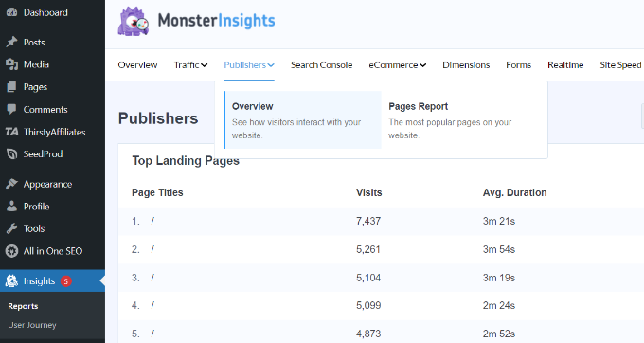Image resolution: width=644 pixels, height=343 pixels.
Task: Click the red notification badge on Insights
Action: (x=65, y=281)
